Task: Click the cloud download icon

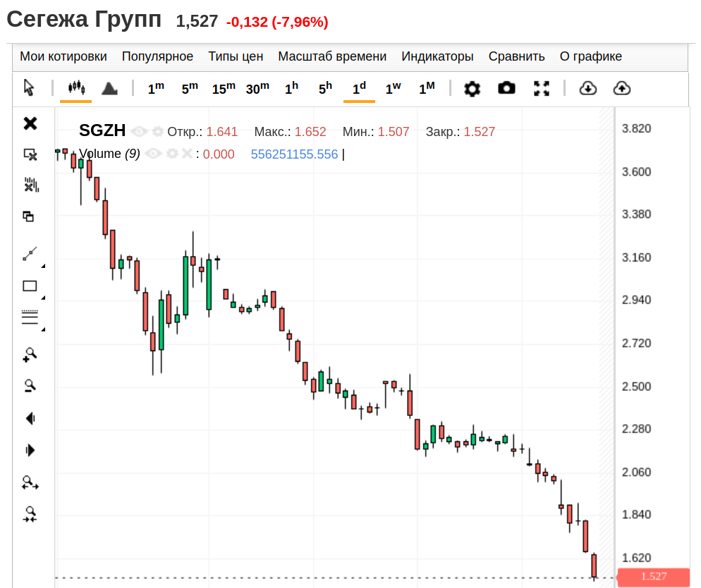Action: [x=588, y=88]
